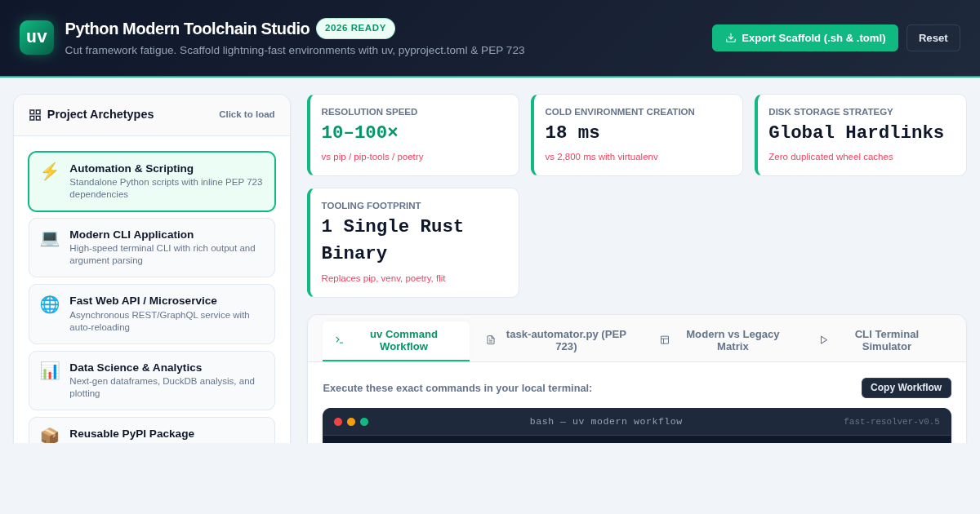Viewport: 980px width, 514px height.
Task: Switch to uv Command Workflow tab
Action: 396,340
